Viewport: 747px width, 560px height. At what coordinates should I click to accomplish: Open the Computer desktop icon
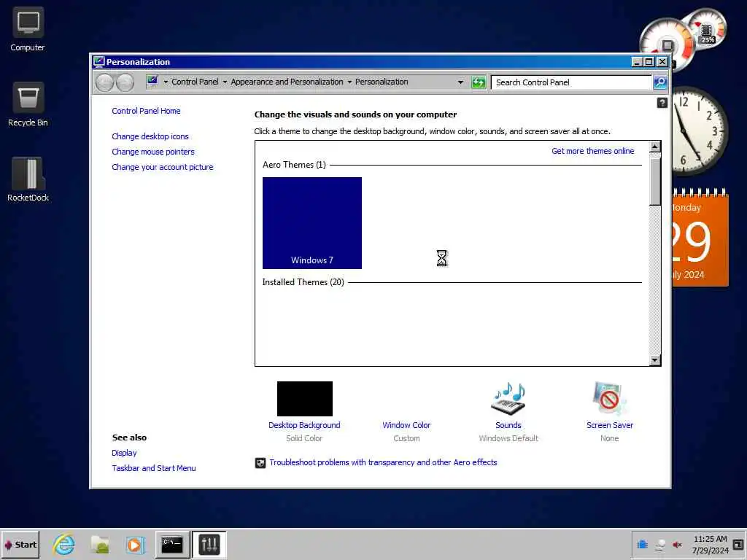click(x=28, y=29)
